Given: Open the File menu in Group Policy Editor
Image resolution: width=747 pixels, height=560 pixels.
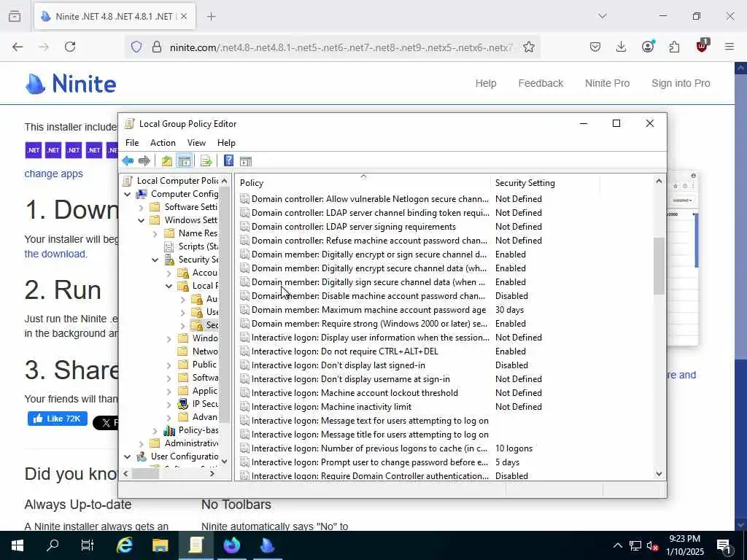Looking at the screenshot, I should 132,143.
